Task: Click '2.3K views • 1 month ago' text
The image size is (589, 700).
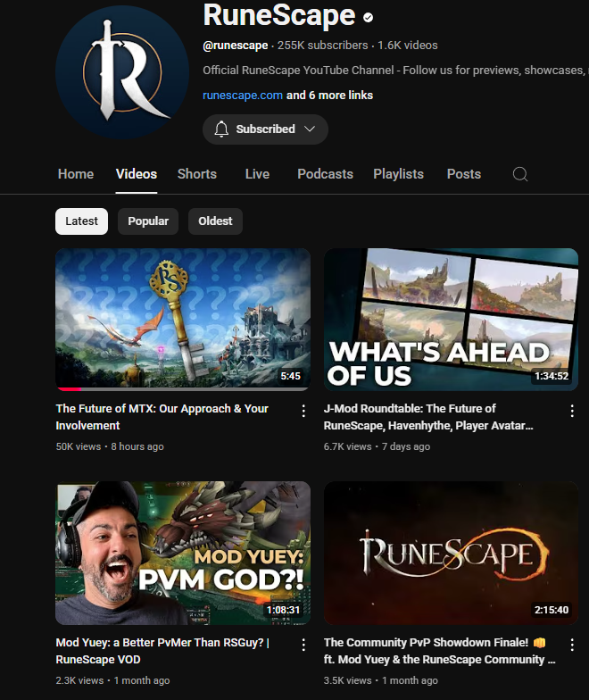Action: pos(112,680)
